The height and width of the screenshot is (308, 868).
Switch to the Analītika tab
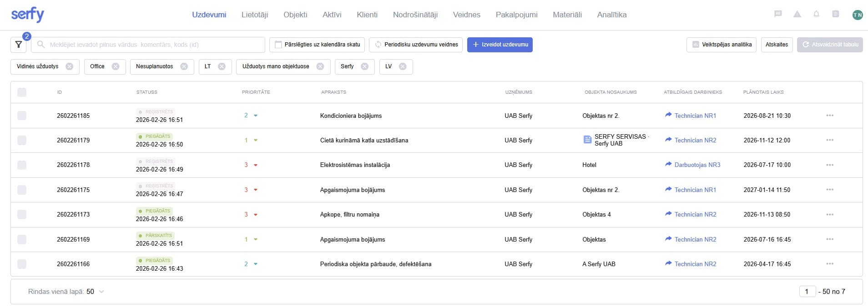pos(611,15)
